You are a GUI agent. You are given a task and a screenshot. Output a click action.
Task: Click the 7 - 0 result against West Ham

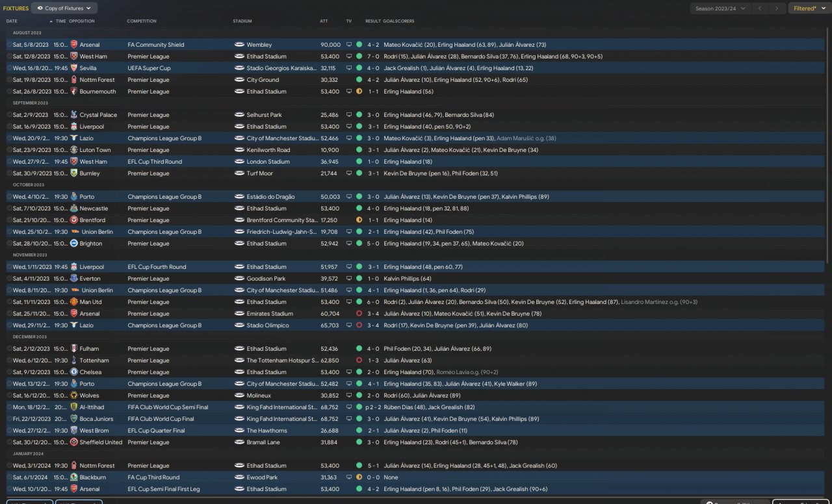(372, 57)
